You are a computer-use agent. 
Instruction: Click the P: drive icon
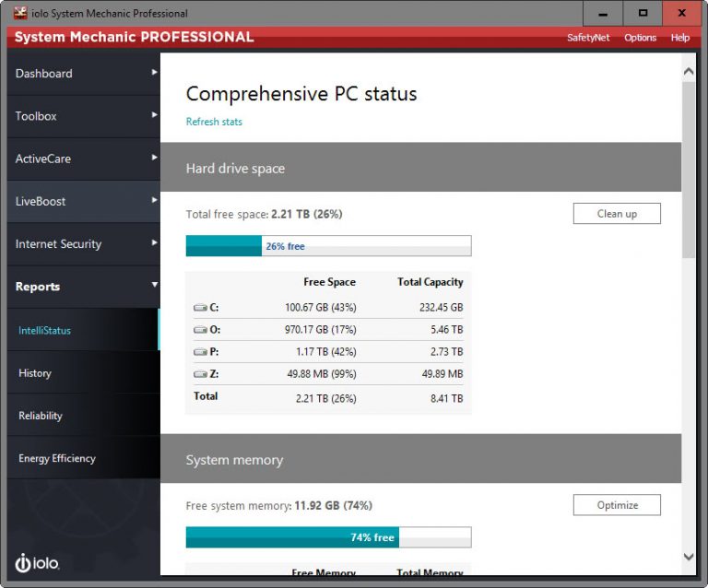200,352
